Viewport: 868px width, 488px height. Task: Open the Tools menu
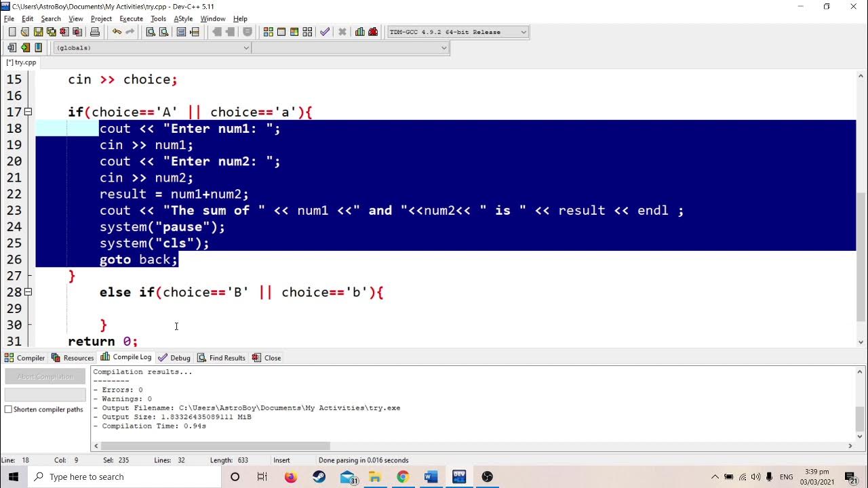(x=158, y=18)
